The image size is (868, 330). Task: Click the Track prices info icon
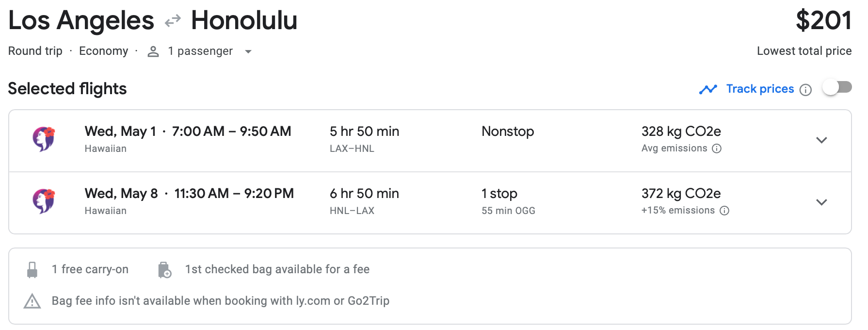805,90
